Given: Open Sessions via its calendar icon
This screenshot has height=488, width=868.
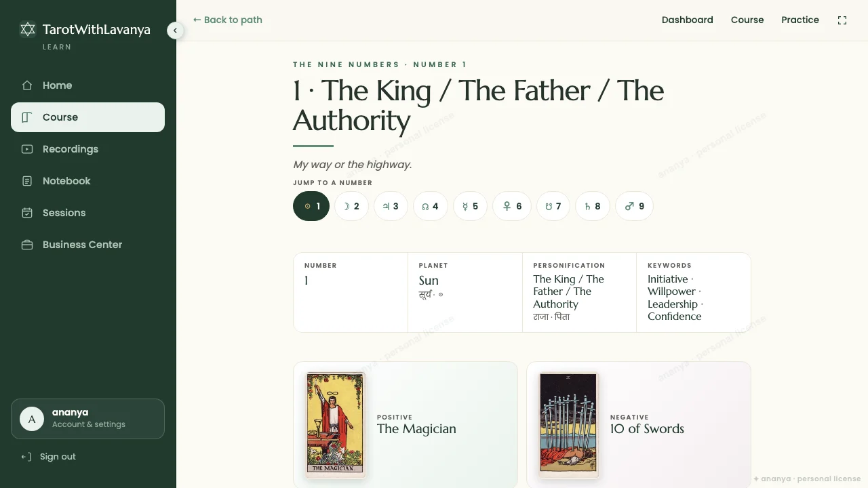Looking at the screenshot, I should [x=27, y=213].
